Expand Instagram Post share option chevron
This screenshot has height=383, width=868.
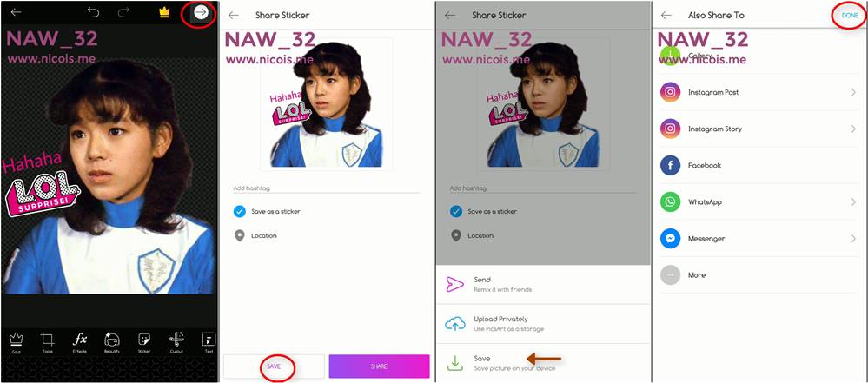853,92
